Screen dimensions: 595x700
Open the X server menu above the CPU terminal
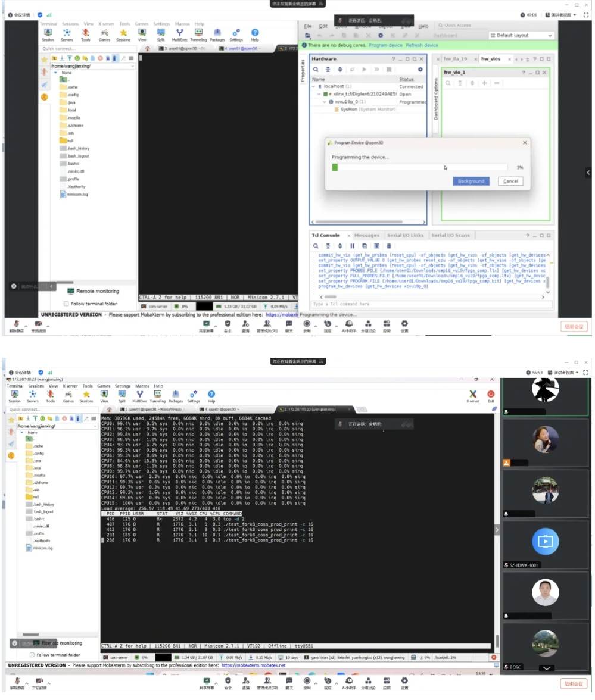(x=70, y=386)
